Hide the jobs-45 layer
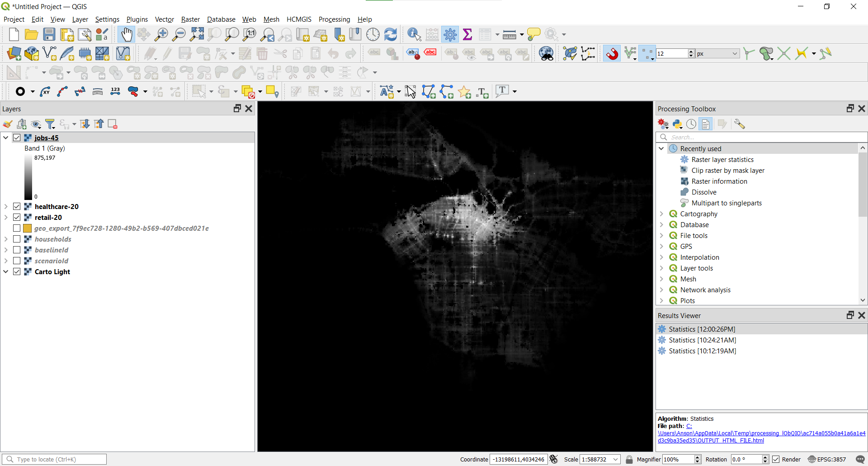Viewport: 868px width, 466px height. [x=16, y=138]
